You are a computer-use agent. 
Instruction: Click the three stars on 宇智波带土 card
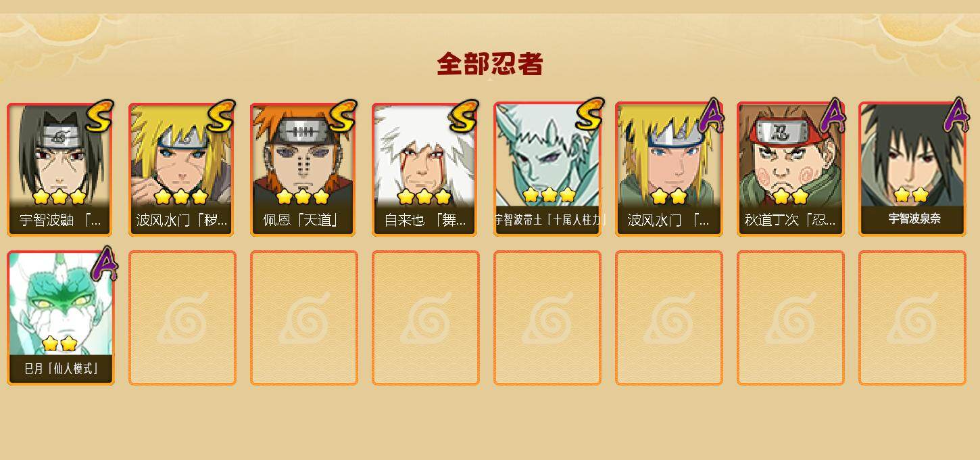point(549,195)
